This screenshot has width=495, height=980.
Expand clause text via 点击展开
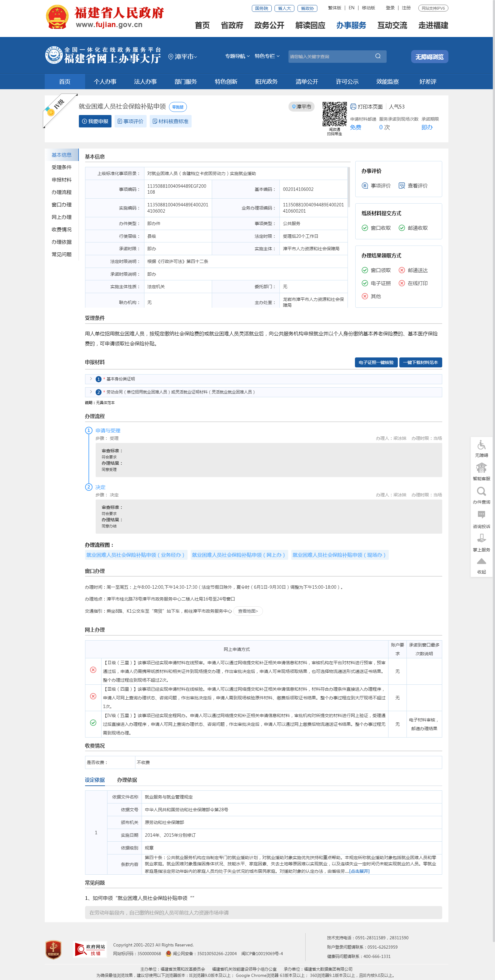(359, 871)
